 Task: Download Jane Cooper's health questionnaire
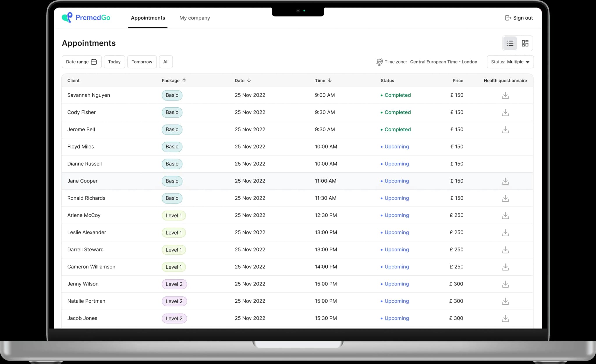point(505,181)
